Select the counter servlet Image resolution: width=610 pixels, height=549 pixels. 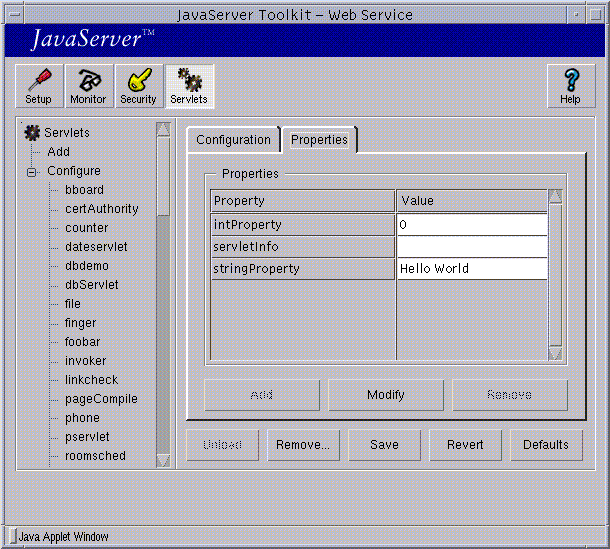(87, 228)
